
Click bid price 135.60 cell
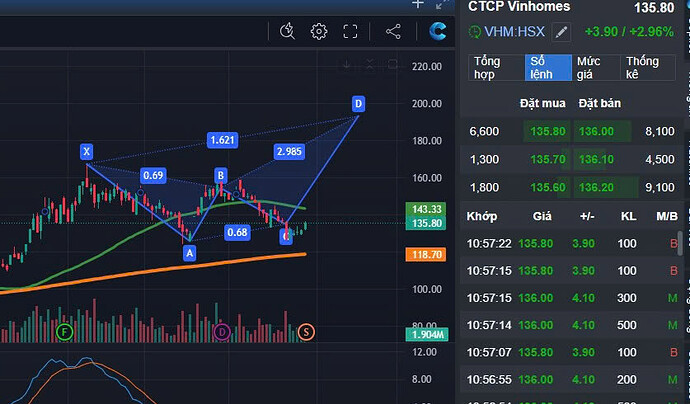pos(547,187)
